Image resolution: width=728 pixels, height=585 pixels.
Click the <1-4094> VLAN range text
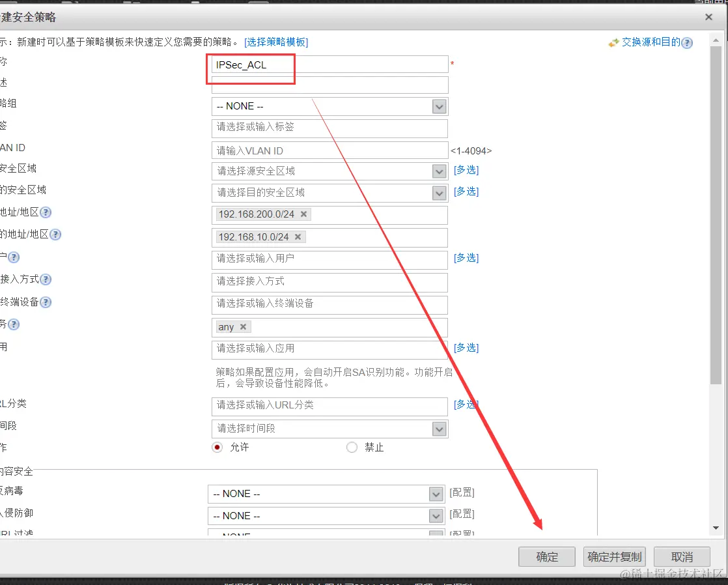(x=471, y=151)
